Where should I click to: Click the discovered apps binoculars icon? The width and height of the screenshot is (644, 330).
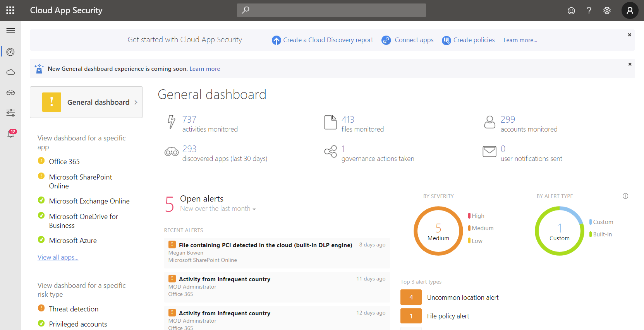(x=172, y=152)
